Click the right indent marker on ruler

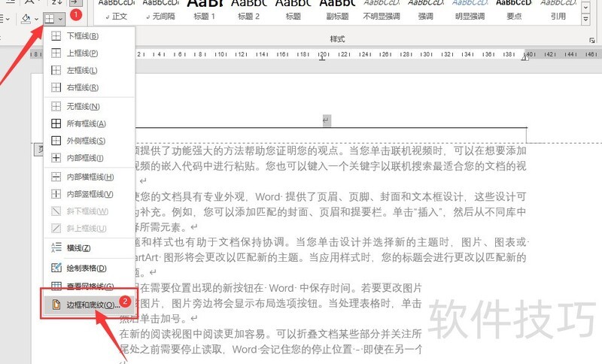[524, 57]
